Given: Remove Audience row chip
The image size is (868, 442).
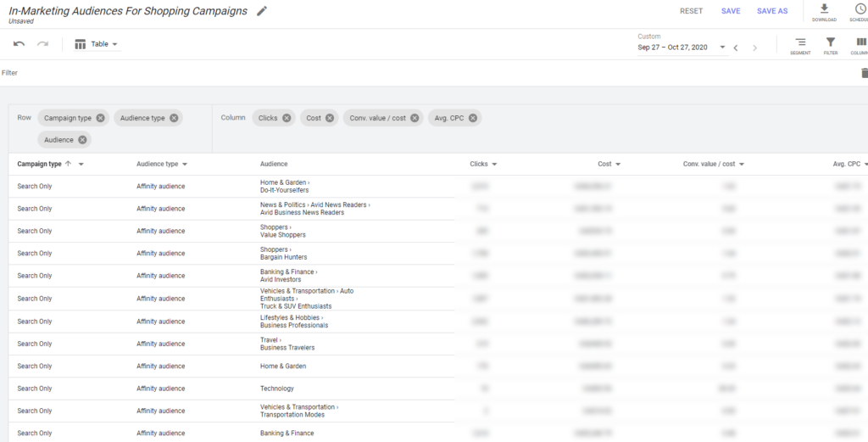Looking at the screenshot, I should pos(82,140).
